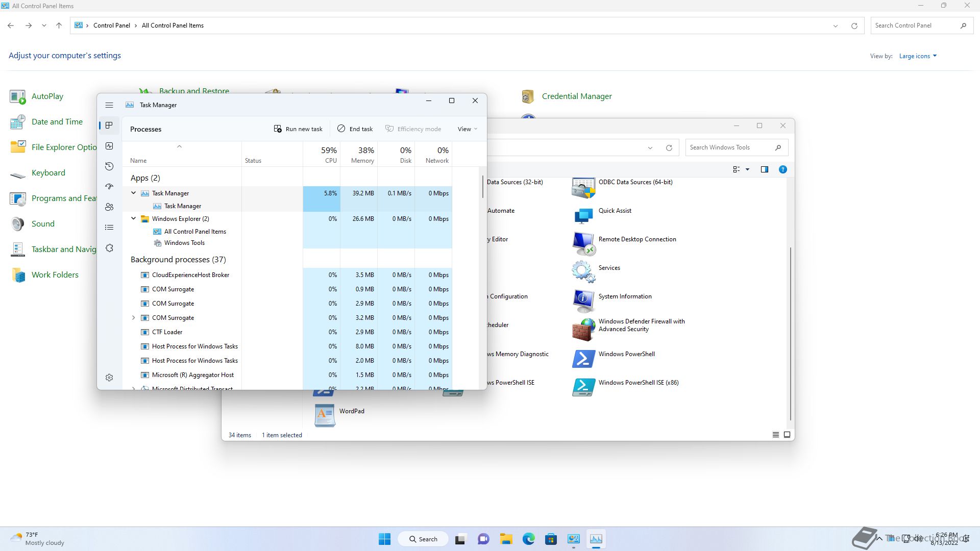Open Task Manager hamburger navigation menu

[109, 105]
